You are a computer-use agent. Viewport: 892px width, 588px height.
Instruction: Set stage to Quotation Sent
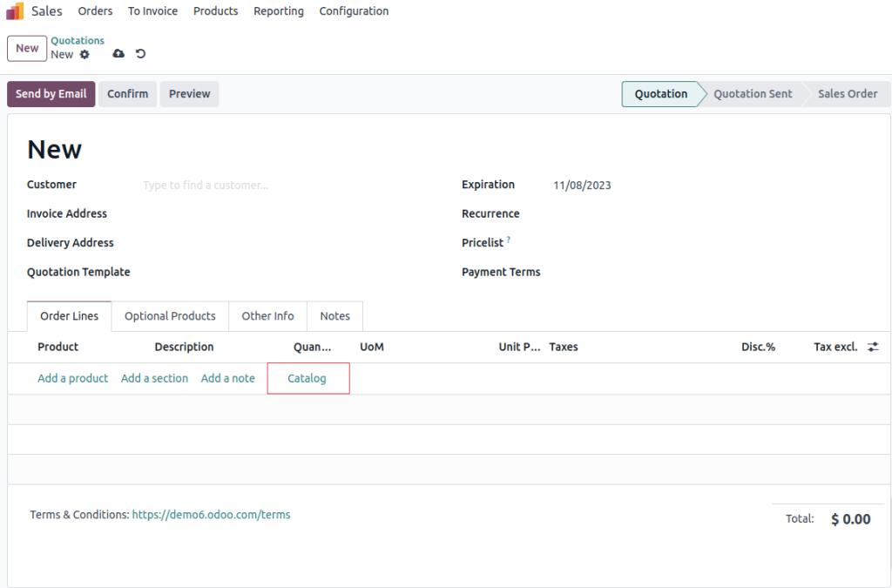pos(751,93)
